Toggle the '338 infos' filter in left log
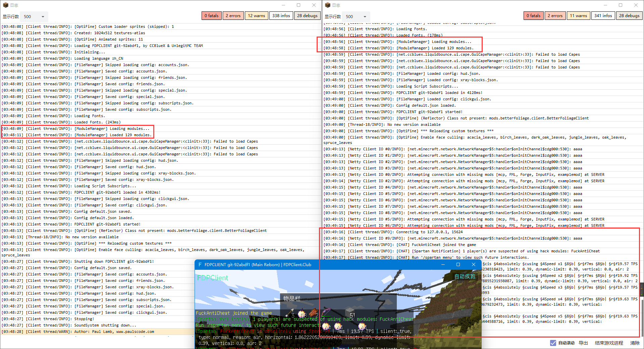Screen dimensions: 644x349 pos(281,15)
